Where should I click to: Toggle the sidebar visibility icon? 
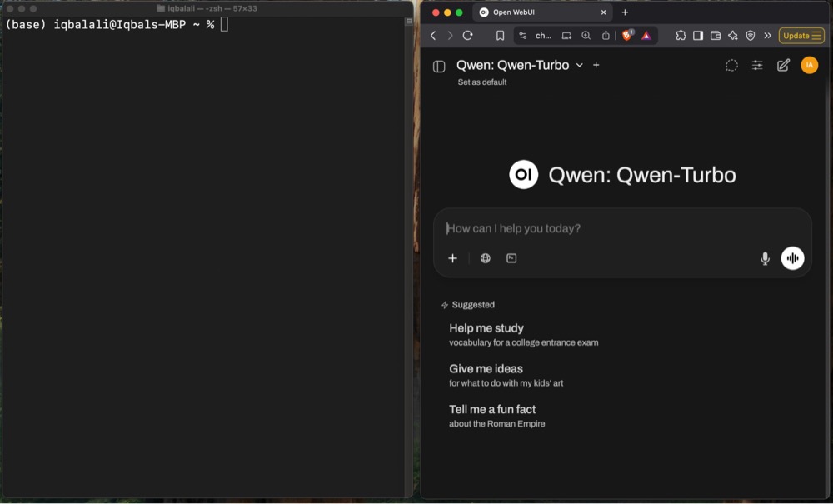(439, 65)
